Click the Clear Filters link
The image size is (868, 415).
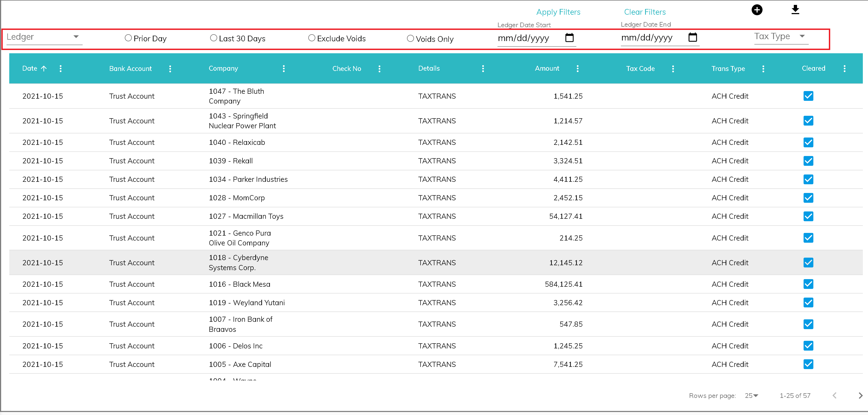pyautogui.click(x=644, y=12)
